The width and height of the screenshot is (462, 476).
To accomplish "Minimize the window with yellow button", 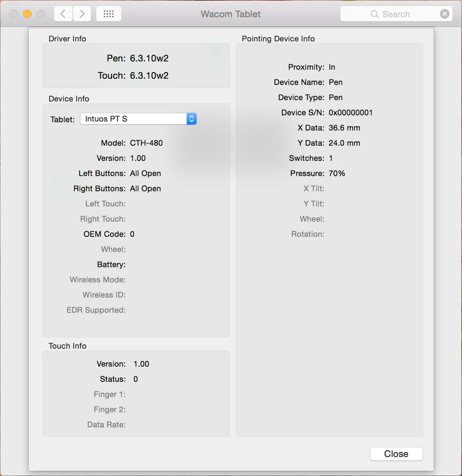I will click(x=27, y=14).
